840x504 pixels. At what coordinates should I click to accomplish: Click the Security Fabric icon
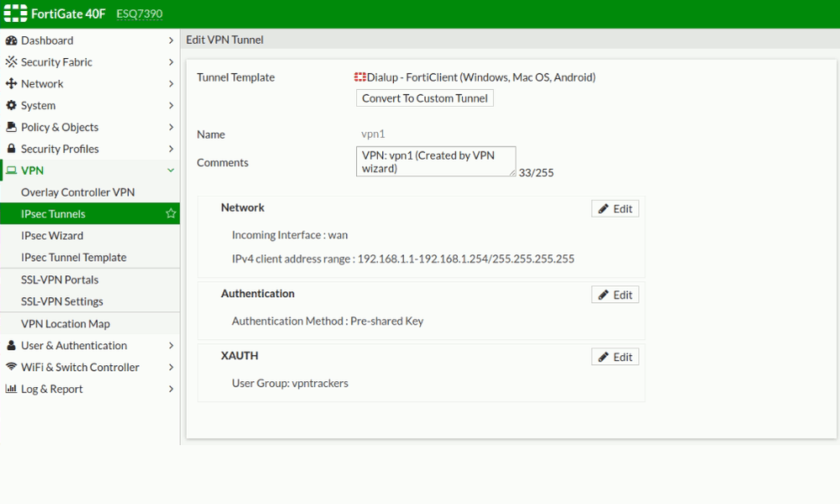(11, 62)
